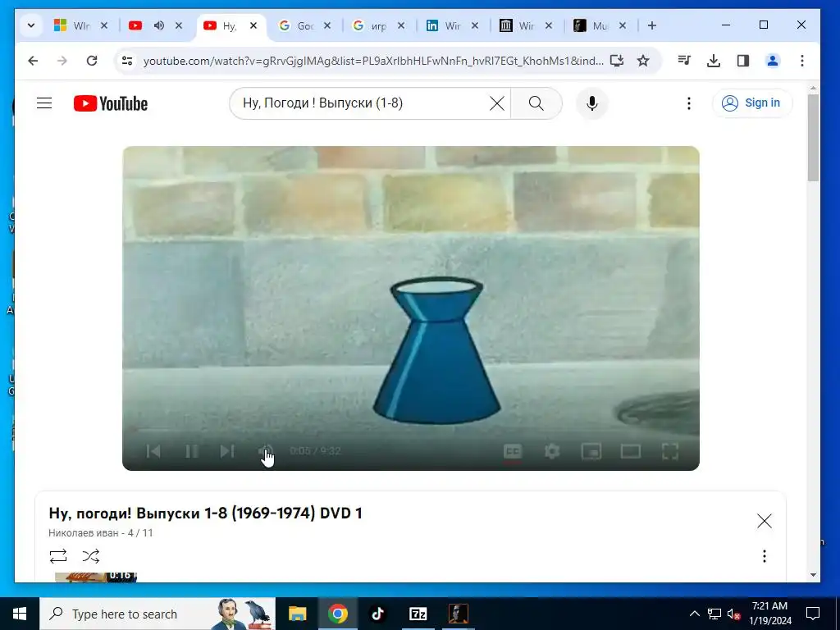This screenshot has width=840, height=630.
Task: Close the LinkedIn tab
Action: point(475,25)
